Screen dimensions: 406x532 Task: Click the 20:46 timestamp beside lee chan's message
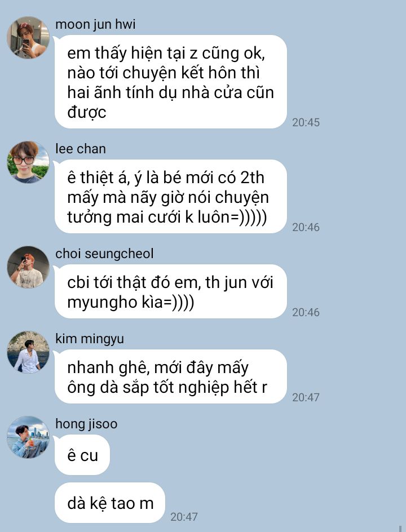pyautogui.click(x=306, y=227)
